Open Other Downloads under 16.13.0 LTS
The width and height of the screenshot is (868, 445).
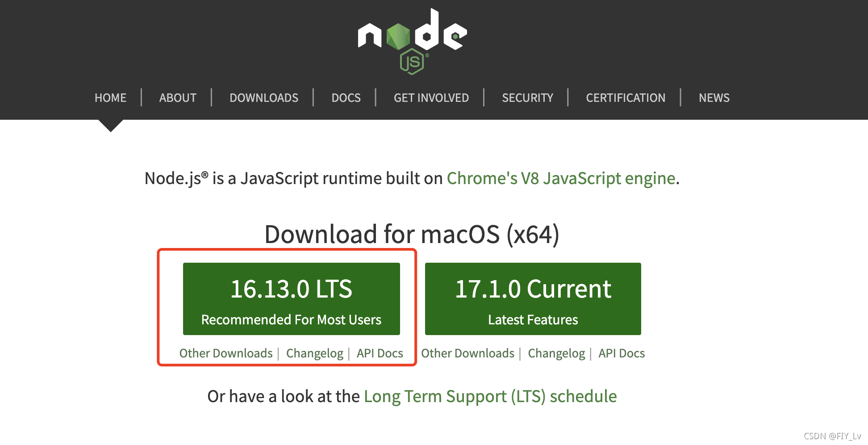click(226, 353)
